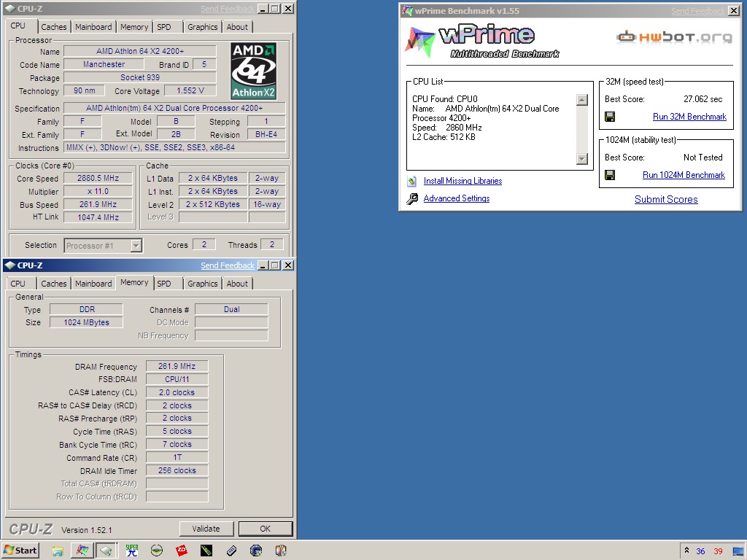747x560 pixels.
Task: Expand hidden system tray icons chevron
Action: [686, 550]
